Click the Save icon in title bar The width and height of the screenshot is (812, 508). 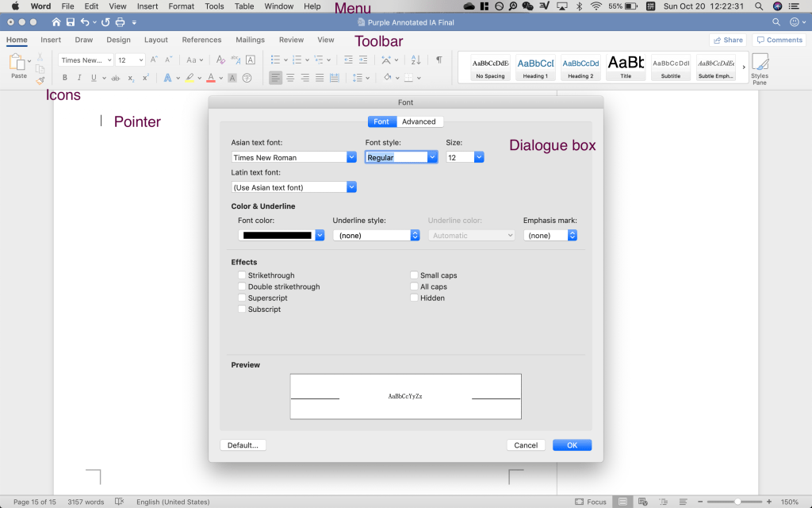pos(70,22)
